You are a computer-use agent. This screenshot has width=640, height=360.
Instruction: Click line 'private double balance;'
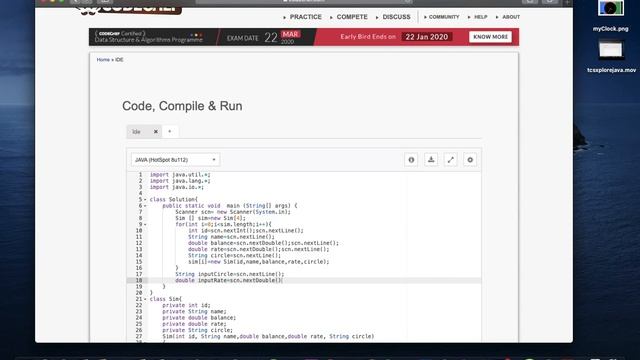(x=199, y=318)
